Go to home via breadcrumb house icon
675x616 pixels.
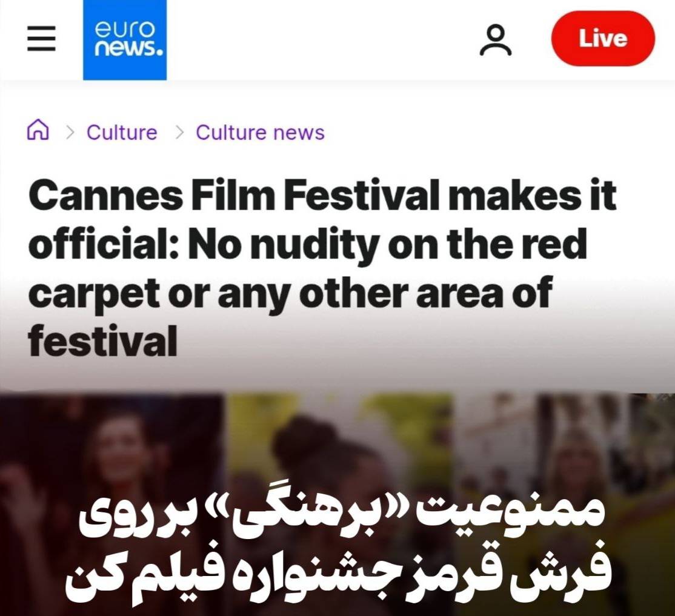click(x=38, y=130)
